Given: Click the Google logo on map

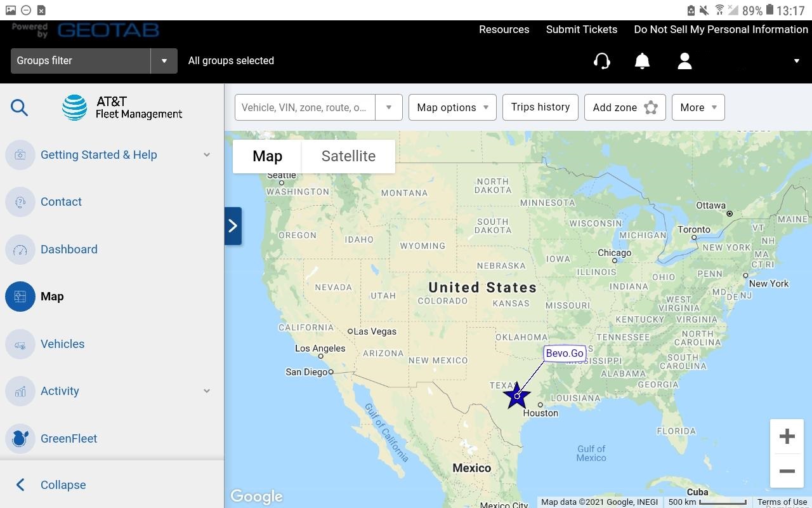Looking at the screenshot, I should pos(256,497).
